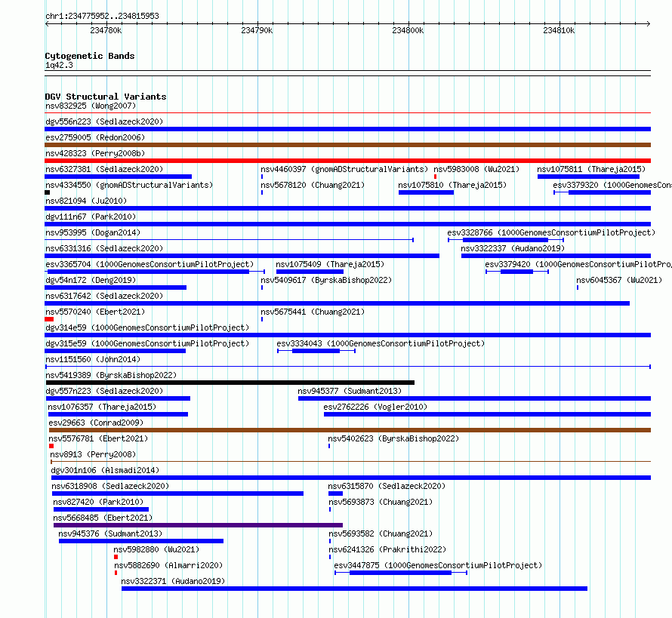Open nsv1076357 (Thareja2015) label

[102, 407]
